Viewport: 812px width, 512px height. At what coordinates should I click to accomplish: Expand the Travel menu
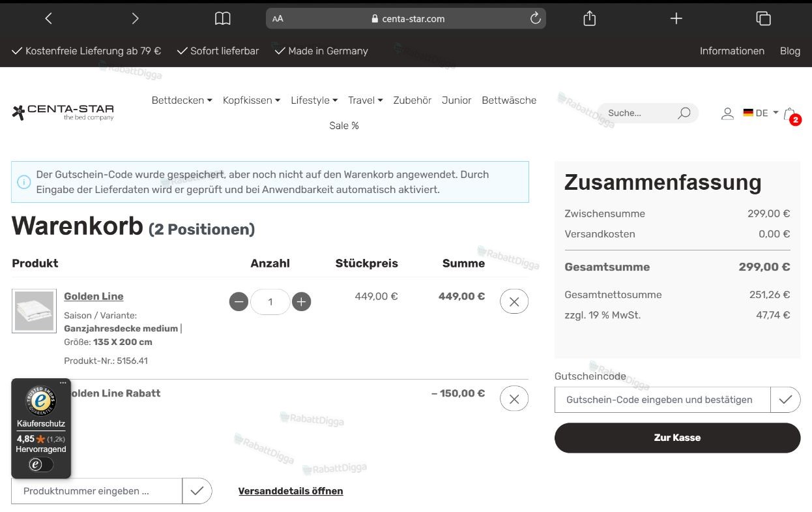[x=365, y=100]
